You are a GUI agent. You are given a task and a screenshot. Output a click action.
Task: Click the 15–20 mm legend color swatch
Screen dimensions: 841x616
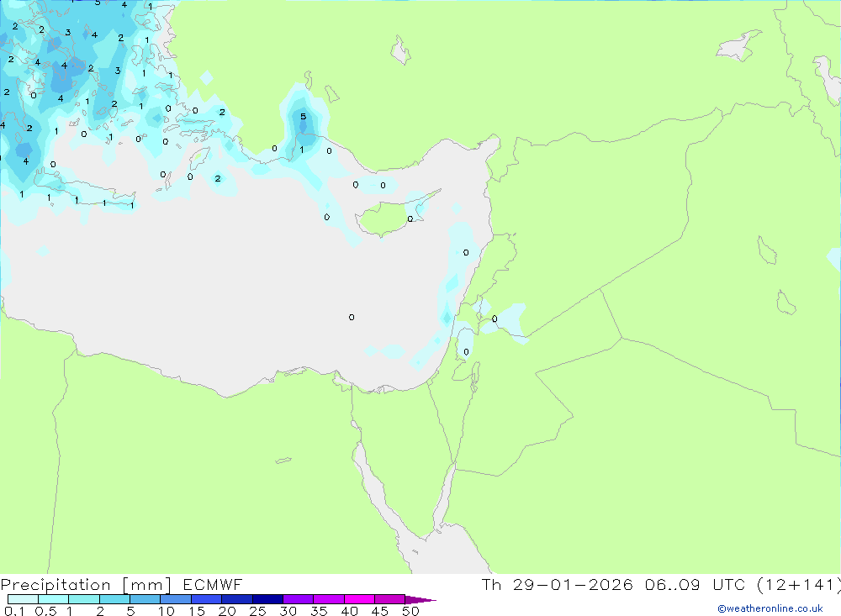pos(207,599)
